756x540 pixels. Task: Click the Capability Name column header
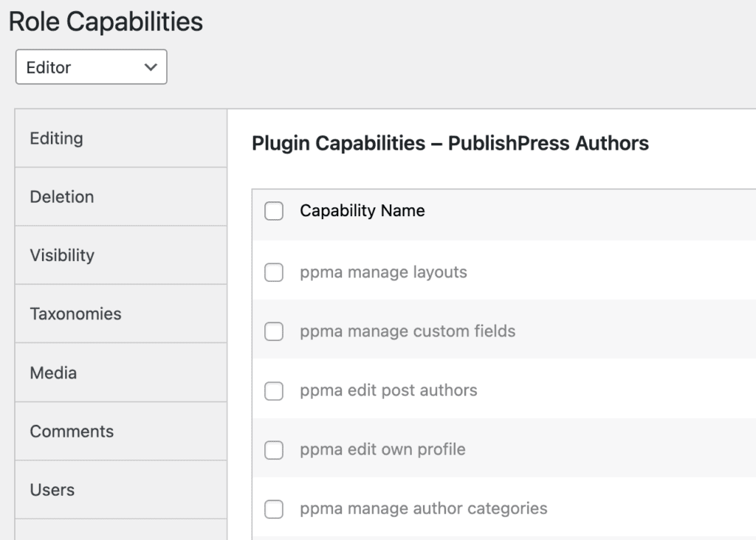[x=362, y=211]
